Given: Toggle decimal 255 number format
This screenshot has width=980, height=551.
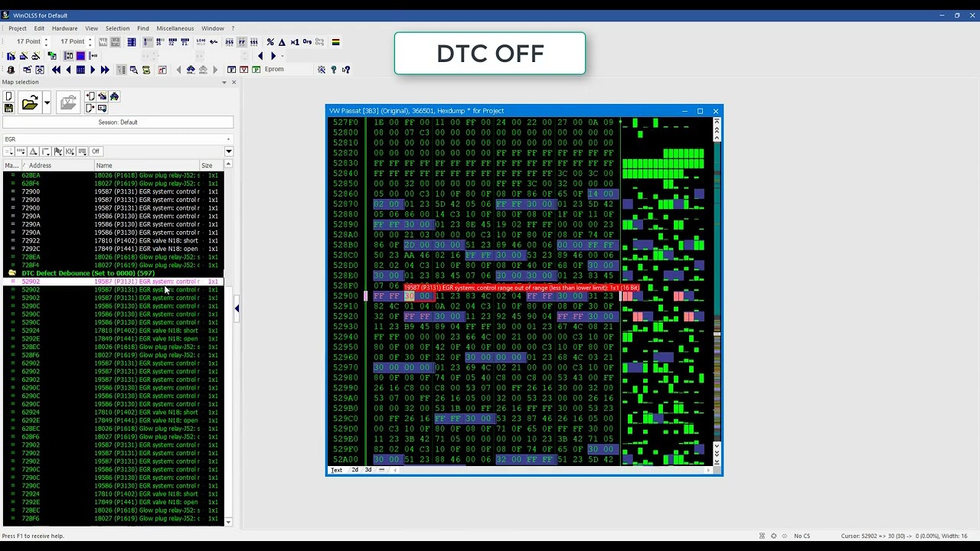Looking at the screenshot, I should pyautogui.click(x=230, y=42).
